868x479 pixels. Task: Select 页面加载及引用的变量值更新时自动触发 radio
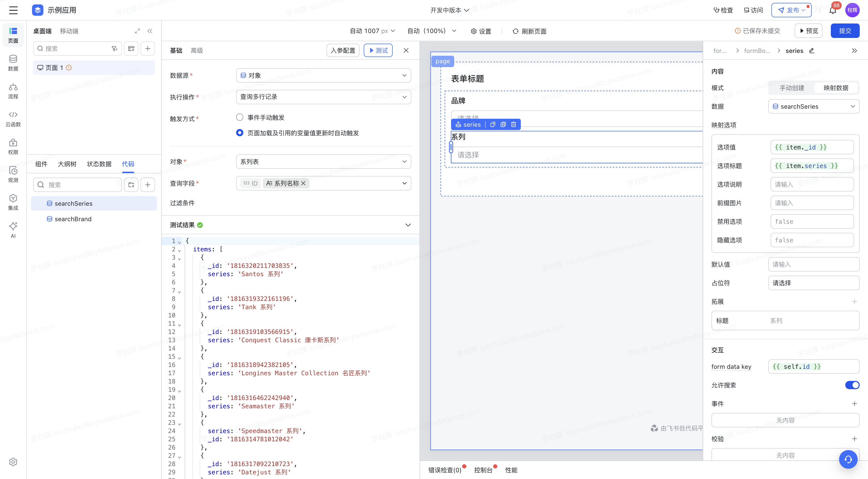coord(239,133)
